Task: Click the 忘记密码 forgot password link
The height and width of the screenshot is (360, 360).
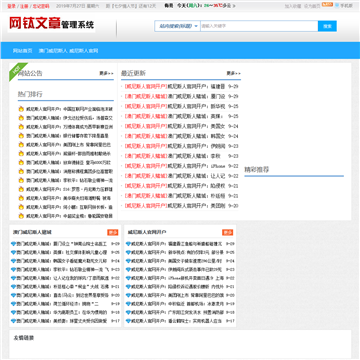Action: [41, 6]
